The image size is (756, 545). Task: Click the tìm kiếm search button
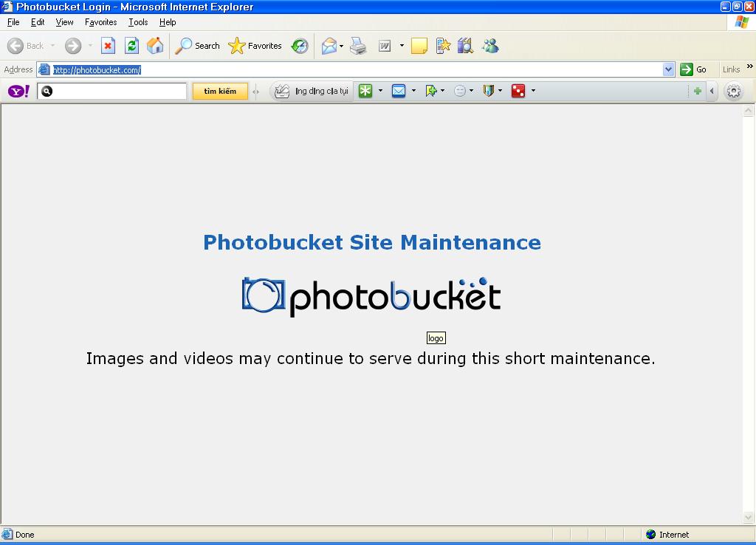219,91
